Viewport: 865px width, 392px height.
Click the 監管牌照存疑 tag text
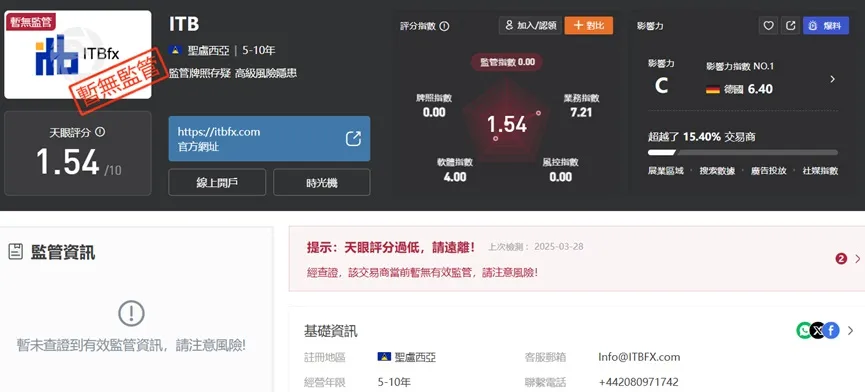[x=199, y=73]
